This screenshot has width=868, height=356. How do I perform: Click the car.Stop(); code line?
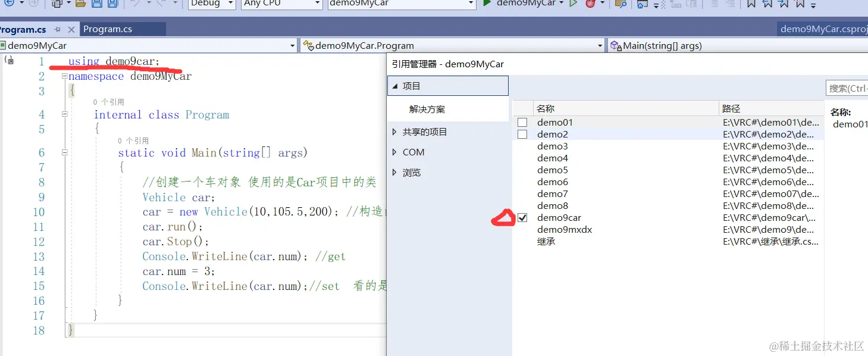(176, 242)
